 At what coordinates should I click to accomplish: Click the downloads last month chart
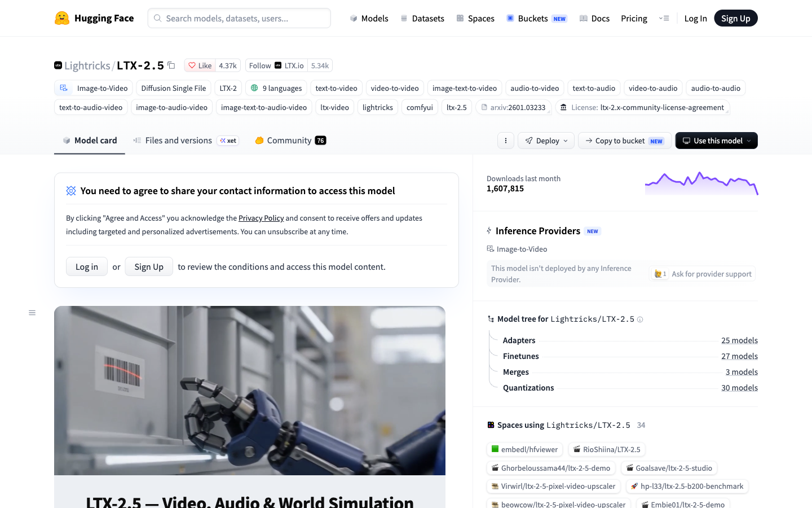pyautogui.click(x=701, y=183)
